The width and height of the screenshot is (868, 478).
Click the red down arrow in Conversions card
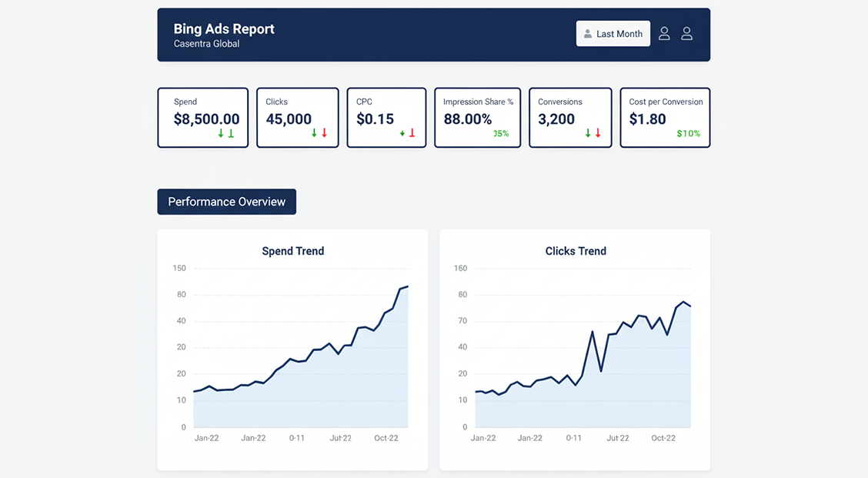coord(598,133)
